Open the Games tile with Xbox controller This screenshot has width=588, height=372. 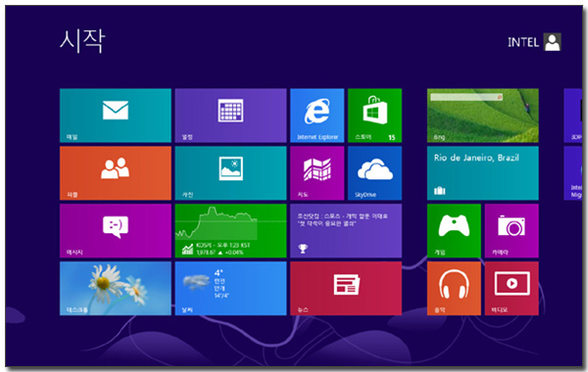click(454, 231)
